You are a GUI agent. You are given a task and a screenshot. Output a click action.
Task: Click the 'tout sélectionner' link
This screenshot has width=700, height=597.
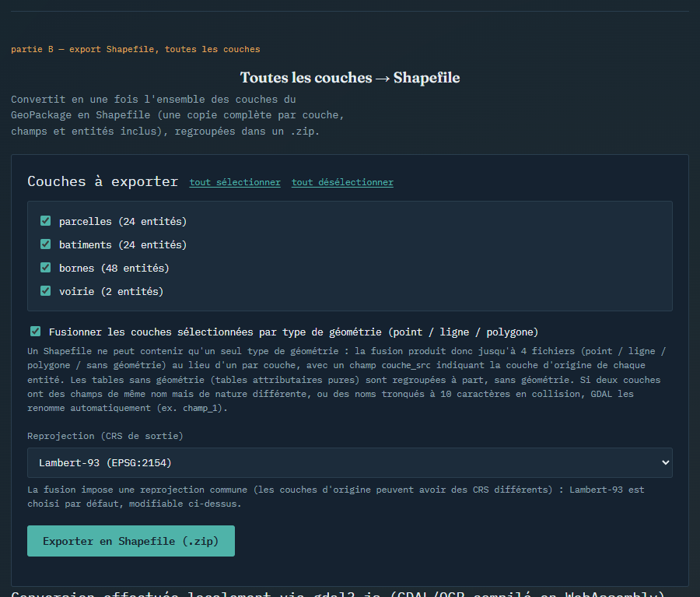(x=235, y=182)
